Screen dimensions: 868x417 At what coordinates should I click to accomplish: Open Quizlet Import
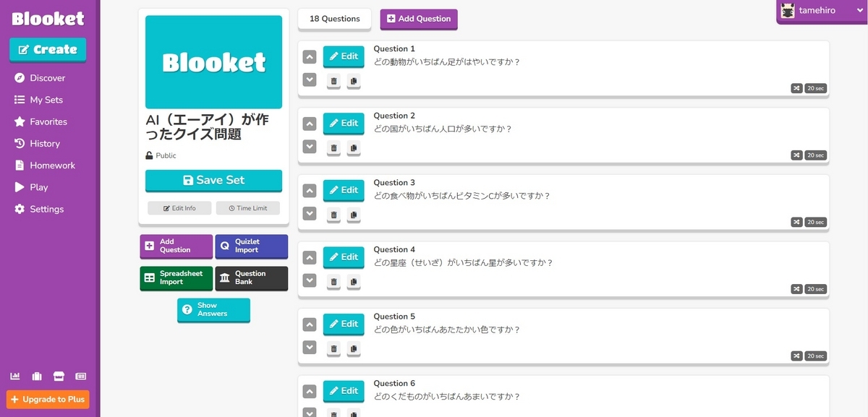coord(251,246)
